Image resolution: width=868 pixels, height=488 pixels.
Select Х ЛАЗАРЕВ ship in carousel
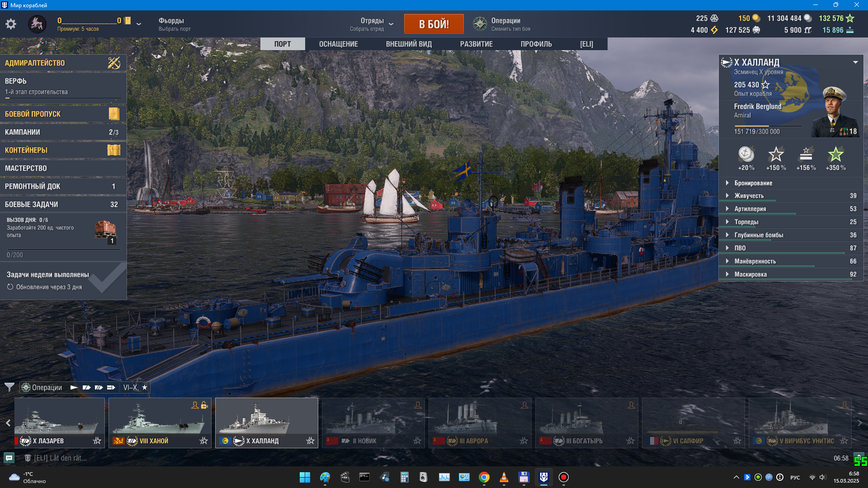60,423
